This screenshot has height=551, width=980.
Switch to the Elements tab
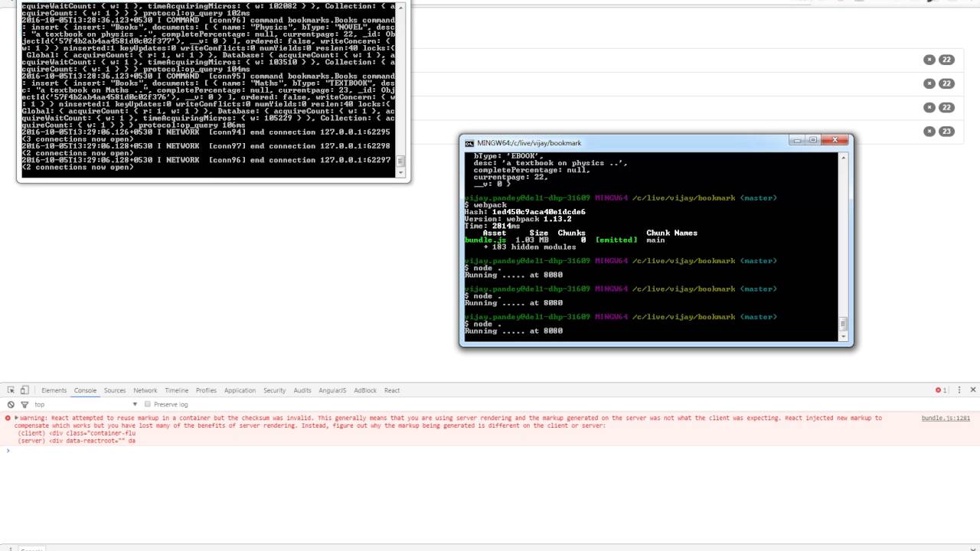pos(54,390)
